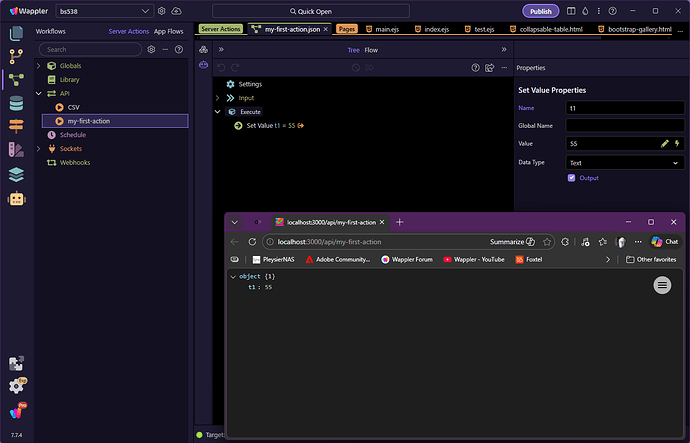Click the Publish button
690x443 pixels.
coord(540,11)
